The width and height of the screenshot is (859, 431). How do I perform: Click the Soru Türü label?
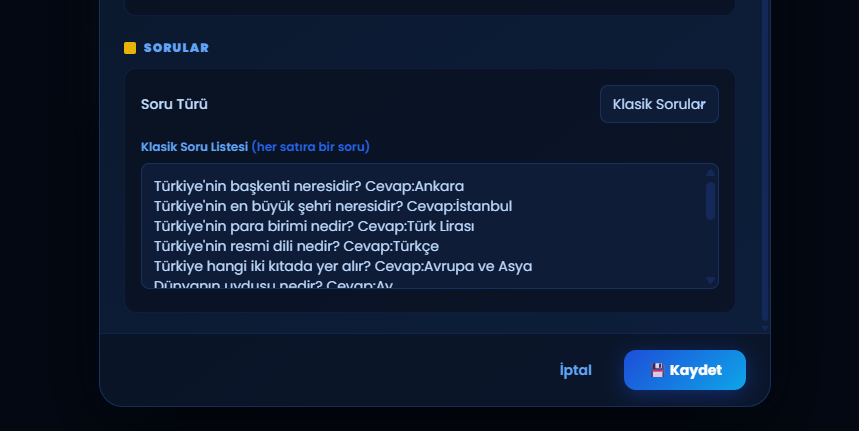click(x=174, y=104)
